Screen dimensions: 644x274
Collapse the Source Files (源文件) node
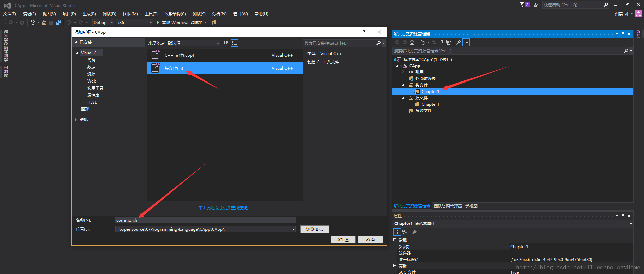403,98
